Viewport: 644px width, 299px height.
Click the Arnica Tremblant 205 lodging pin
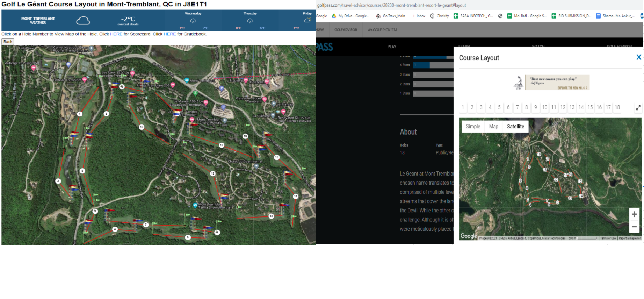click(x=173, y=85)
